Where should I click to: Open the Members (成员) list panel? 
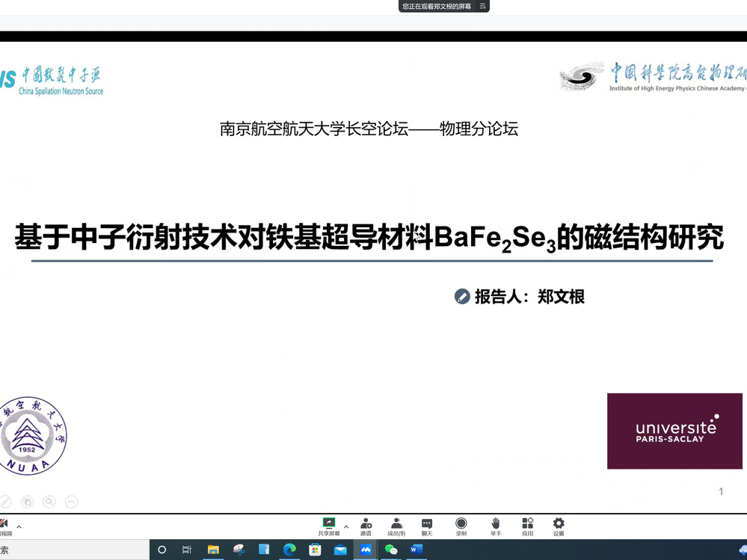pos(396,523)
